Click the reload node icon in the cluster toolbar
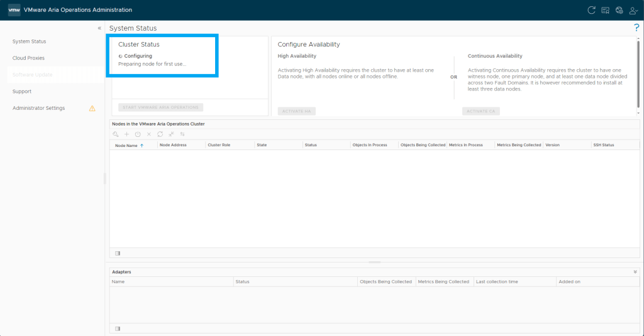Image resolution: width=644 pixels, height=336 pixels. pos(160,134)
